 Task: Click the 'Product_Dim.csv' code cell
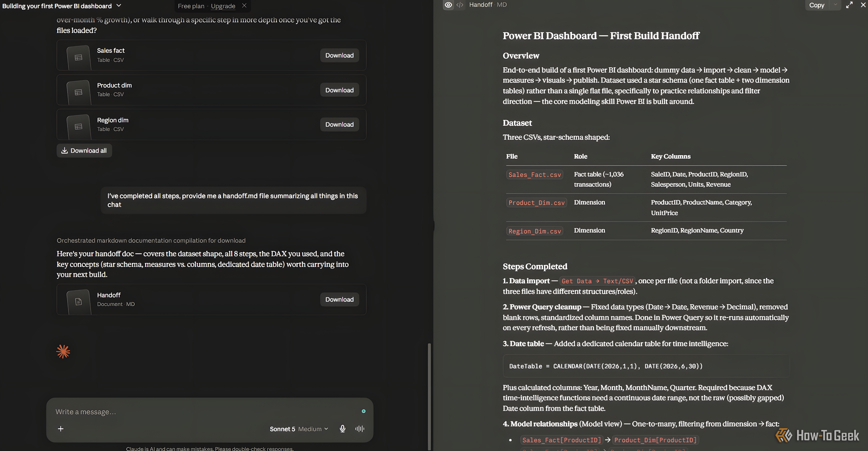tap(537, 203)
